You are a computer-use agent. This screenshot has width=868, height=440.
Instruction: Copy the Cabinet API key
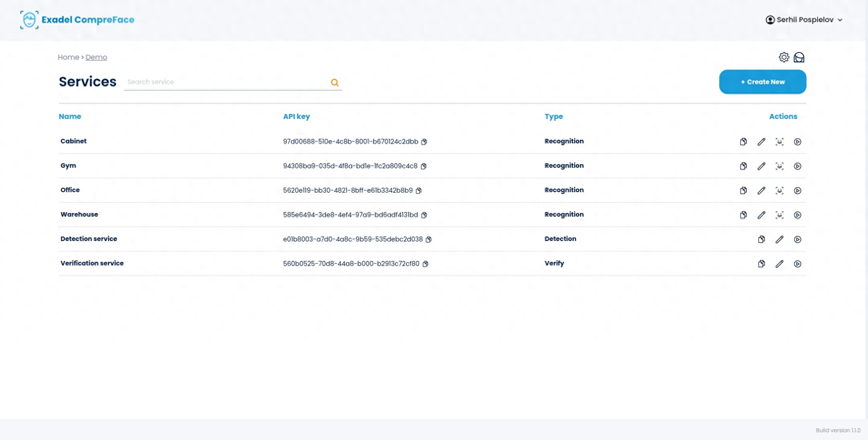(x=424, y=142)
